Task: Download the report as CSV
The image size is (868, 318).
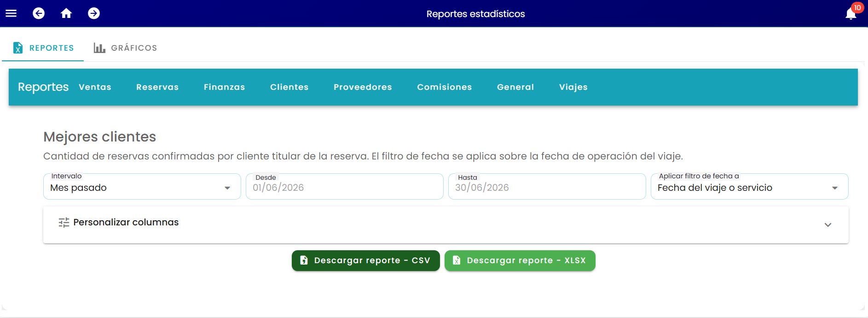Action: tap(366, 260)
